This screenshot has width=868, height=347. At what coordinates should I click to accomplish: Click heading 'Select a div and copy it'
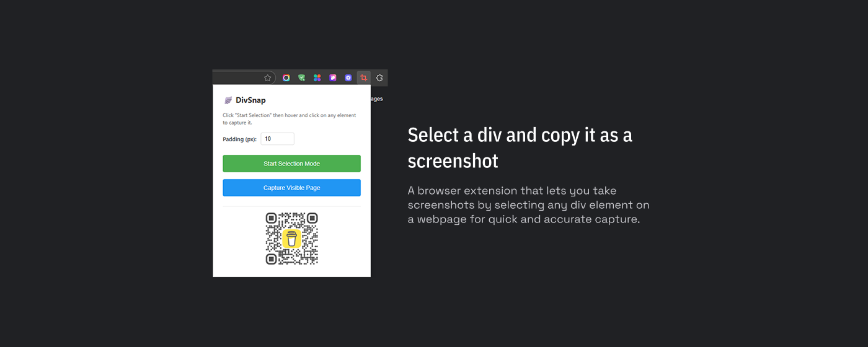[x=520, y=148]
